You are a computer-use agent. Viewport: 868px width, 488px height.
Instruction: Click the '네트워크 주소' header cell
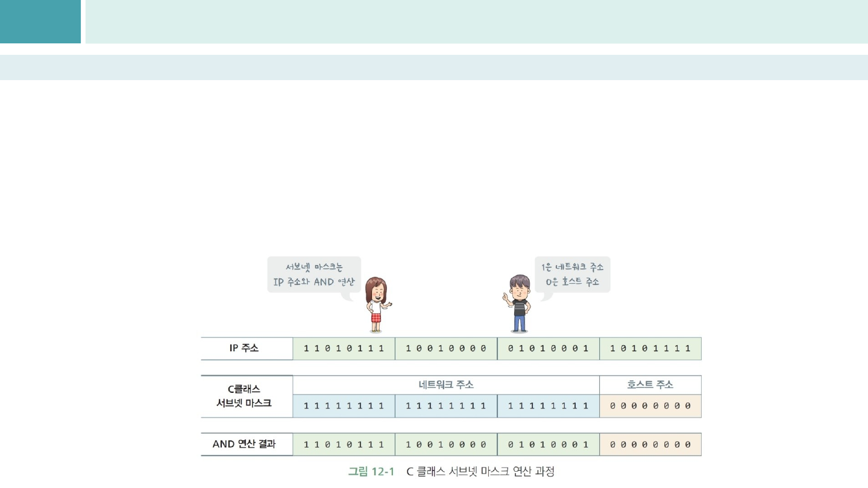click(446, 384)
